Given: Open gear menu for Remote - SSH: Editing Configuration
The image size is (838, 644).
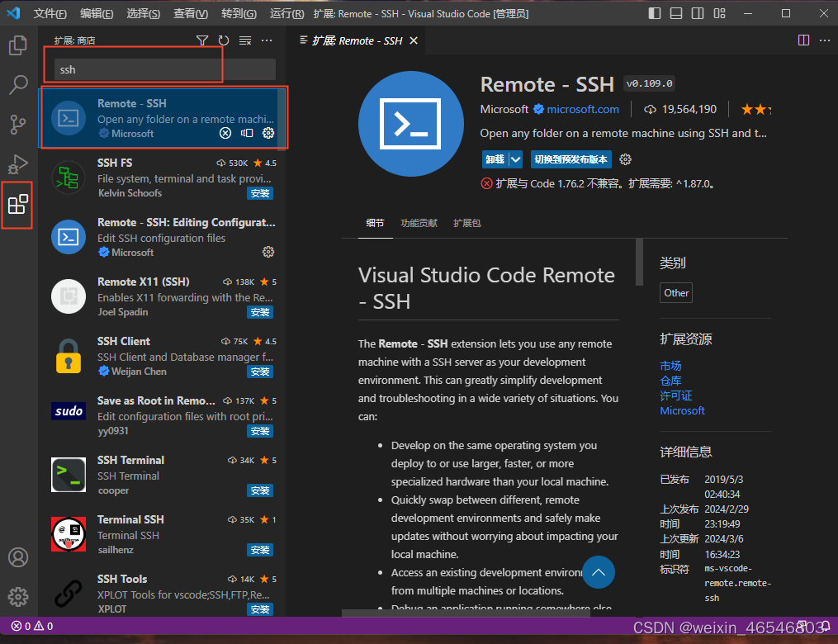Looking at the screenshot, I should click(268, 252).
